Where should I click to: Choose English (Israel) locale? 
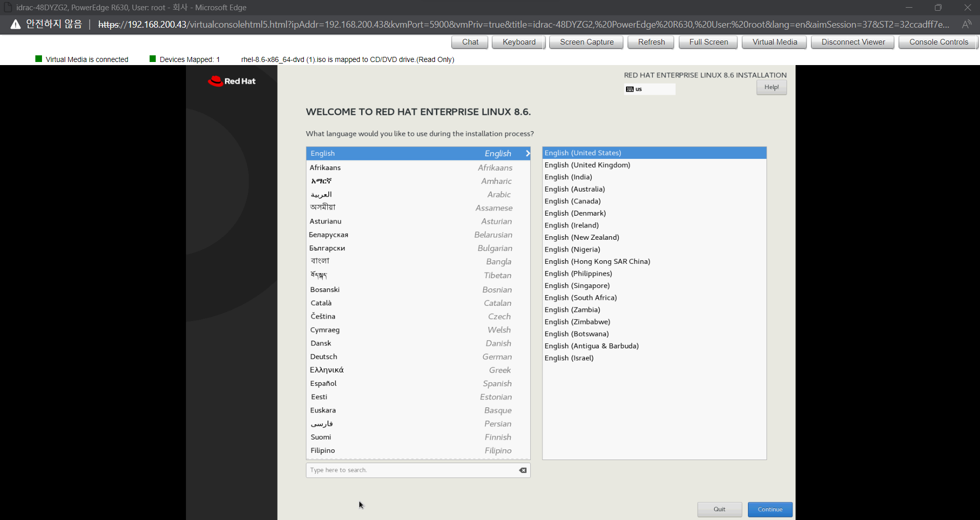(x=654, y=358)
